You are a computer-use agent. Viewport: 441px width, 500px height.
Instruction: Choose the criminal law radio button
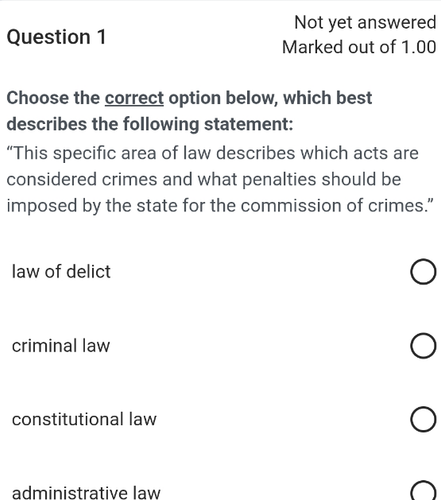(423, 345)
